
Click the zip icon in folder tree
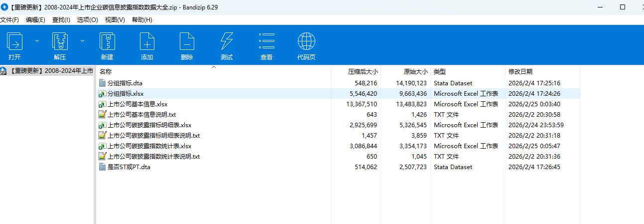tap(3, 71)
